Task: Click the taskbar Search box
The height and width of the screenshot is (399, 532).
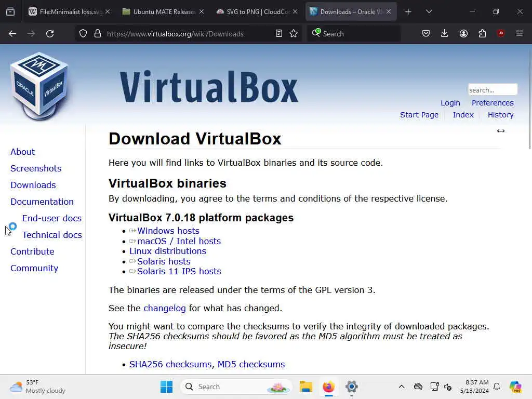Action: [236, 387]
